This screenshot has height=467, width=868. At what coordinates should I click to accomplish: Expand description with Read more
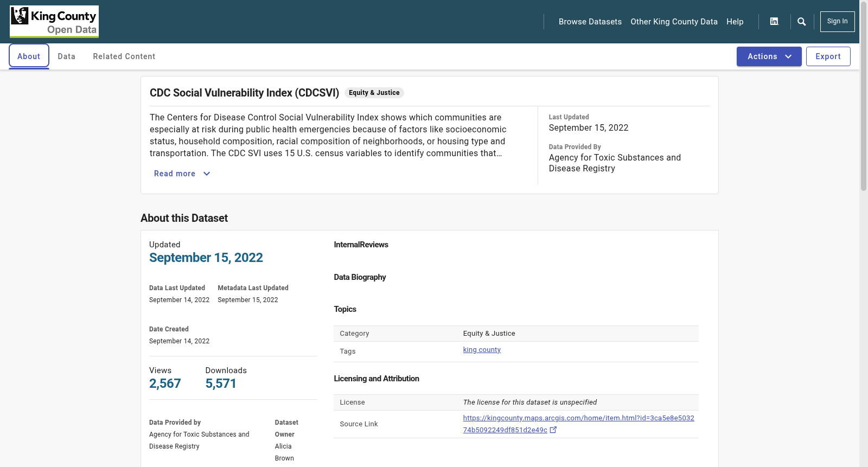point(182,174)
